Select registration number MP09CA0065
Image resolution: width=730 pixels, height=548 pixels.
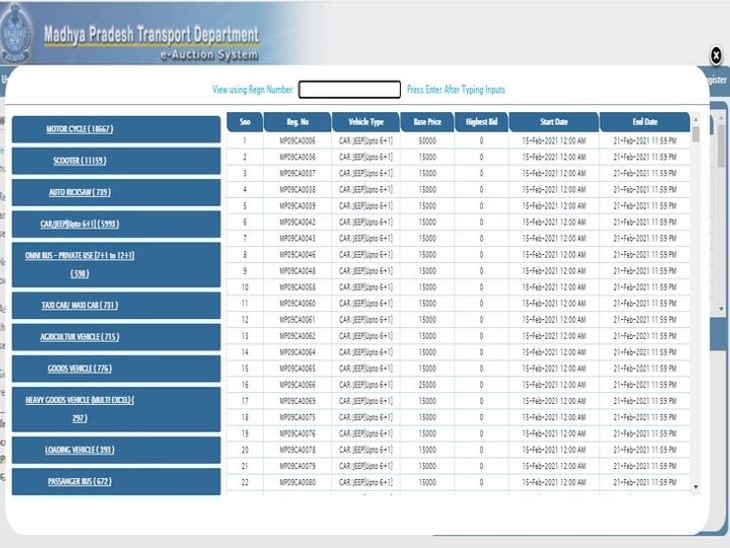[x=297, y=368]
